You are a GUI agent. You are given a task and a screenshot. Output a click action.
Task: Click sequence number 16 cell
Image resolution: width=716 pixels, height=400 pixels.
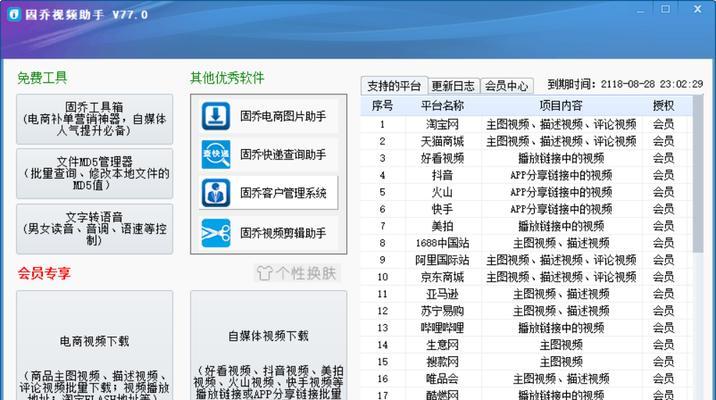coord(383,378)
